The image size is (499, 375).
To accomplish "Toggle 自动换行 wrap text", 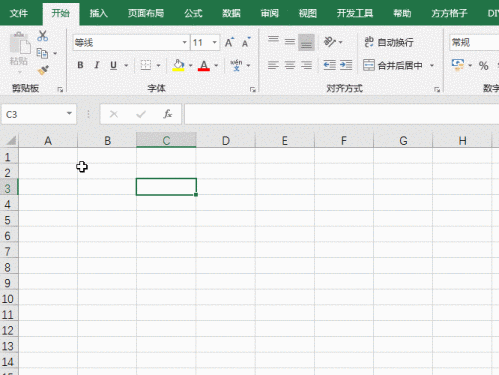I will coord(389,42).
